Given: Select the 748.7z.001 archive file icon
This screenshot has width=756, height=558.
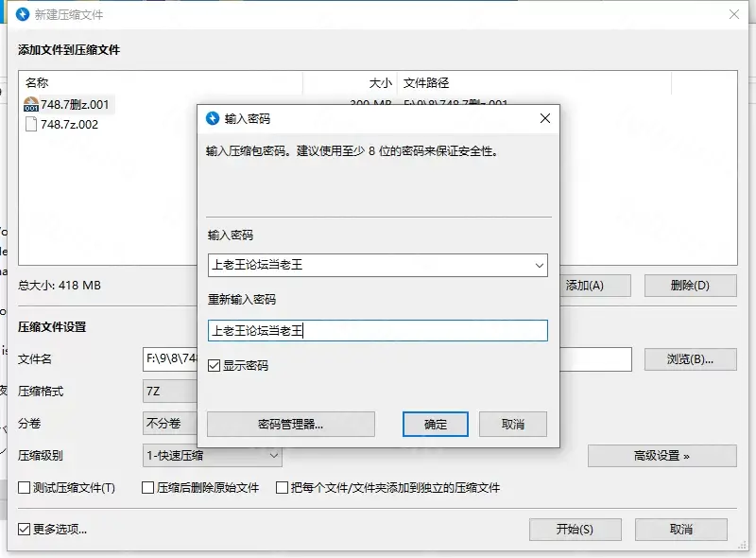Looking at the screenshot, I should 31,104.
